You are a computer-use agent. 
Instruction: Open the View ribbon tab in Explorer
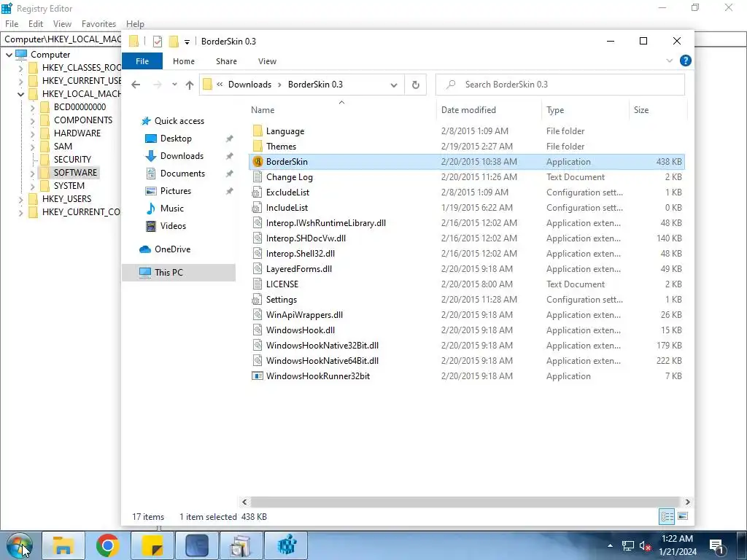coord(267,61)
